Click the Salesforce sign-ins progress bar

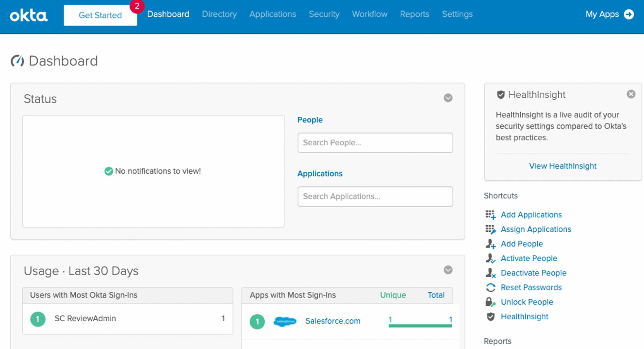click(x=420, y=326)
